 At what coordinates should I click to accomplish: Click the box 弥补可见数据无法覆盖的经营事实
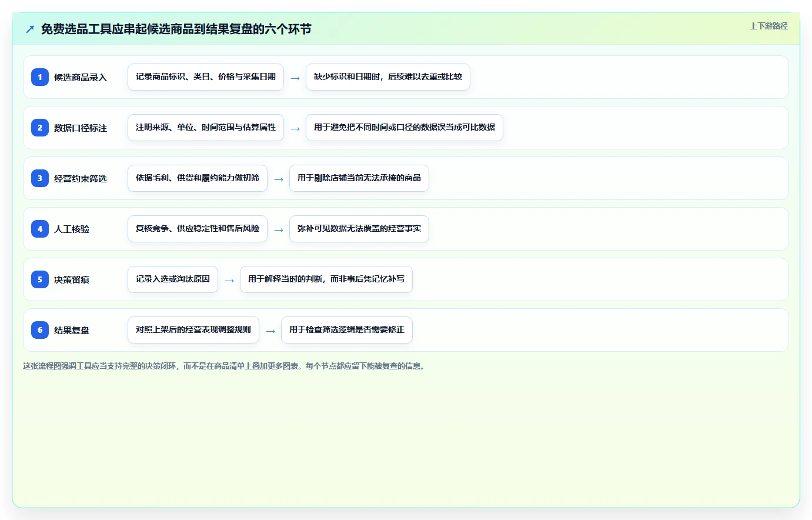[x=359, y=229]
